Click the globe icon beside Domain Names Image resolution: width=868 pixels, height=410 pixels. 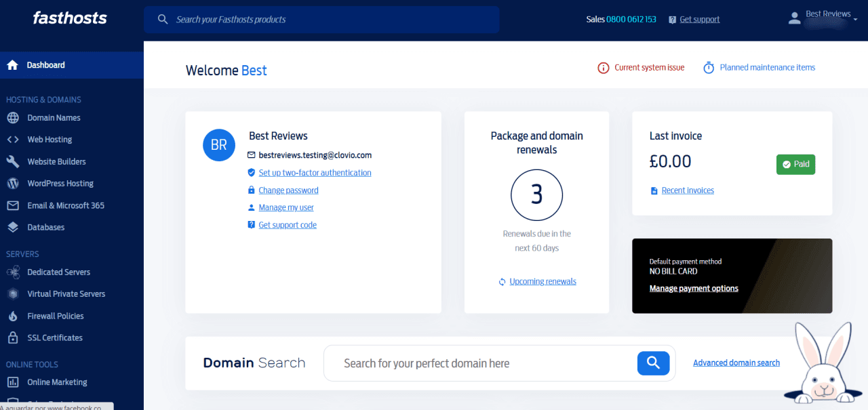coord(12,118)
